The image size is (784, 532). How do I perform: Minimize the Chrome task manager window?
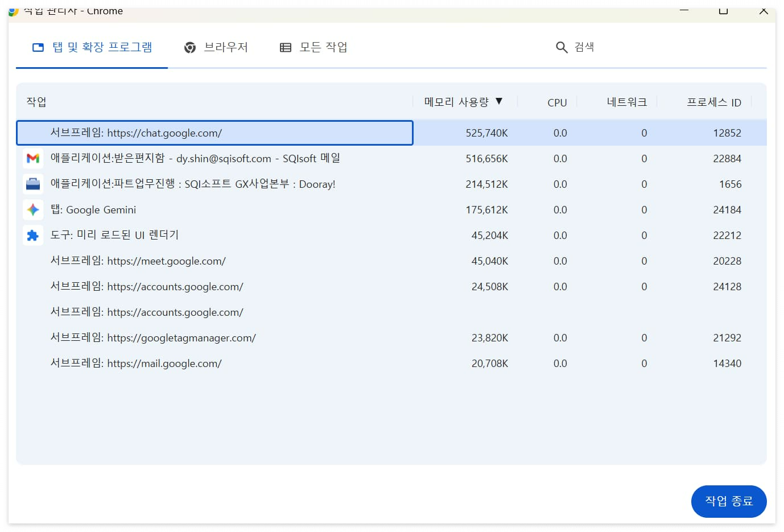click(684, 10)
